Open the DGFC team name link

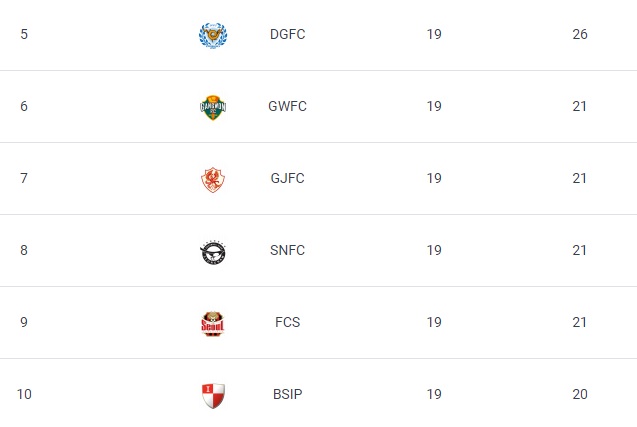[288, 34]
